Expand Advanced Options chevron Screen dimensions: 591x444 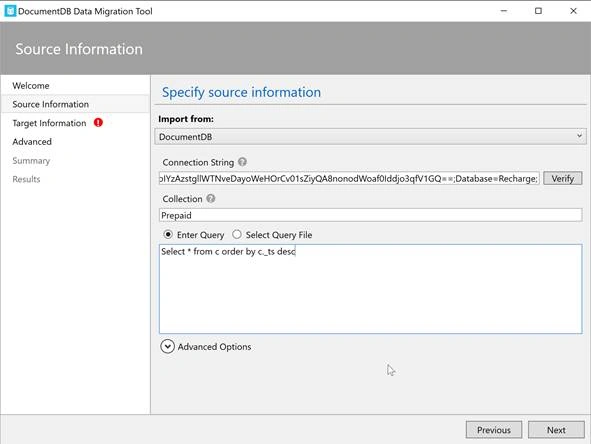coord(167,346)
